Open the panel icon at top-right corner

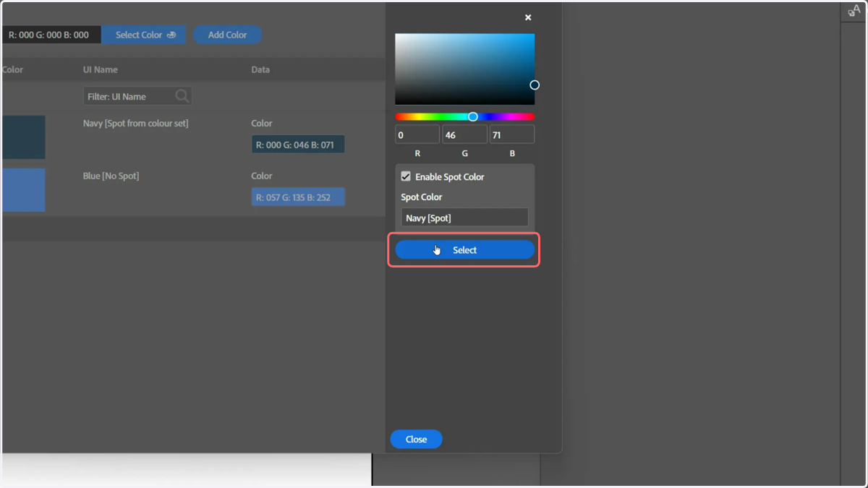point(854,10)
